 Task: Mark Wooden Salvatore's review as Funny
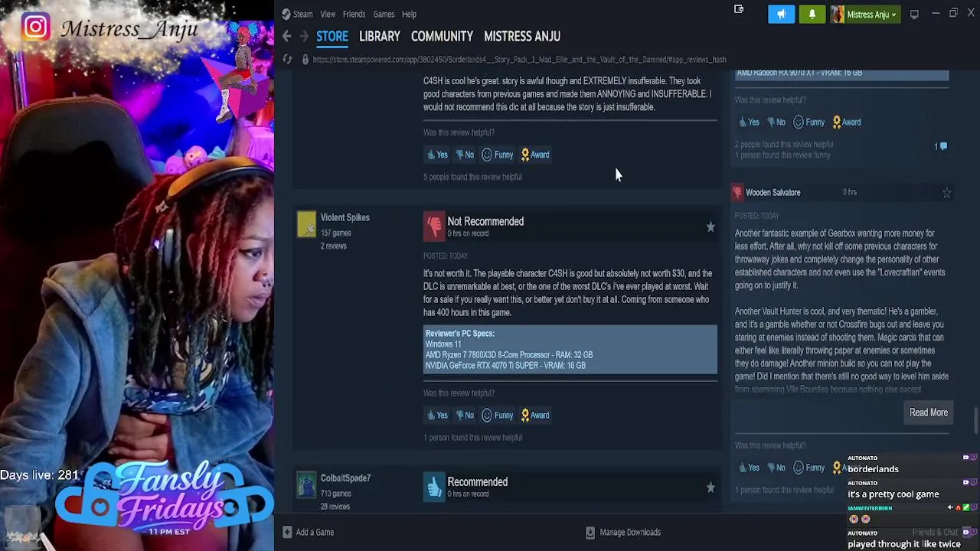tap(809, 468)
